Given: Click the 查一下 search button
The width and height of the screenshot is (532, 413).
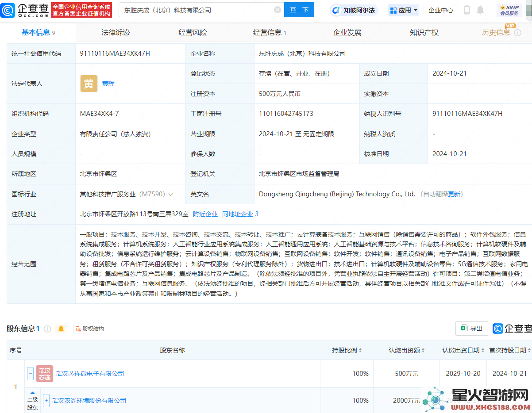Looking at the screenshot, I should (299, 10).
